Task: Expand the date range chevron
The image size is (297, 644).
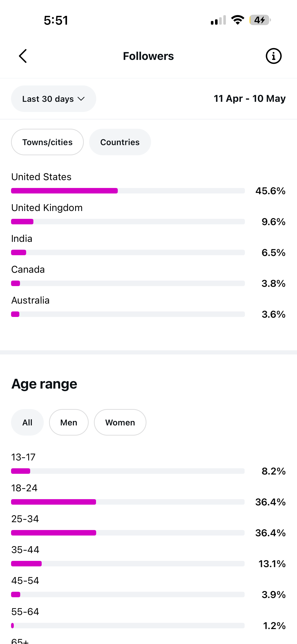Action: tap(81, 99)
